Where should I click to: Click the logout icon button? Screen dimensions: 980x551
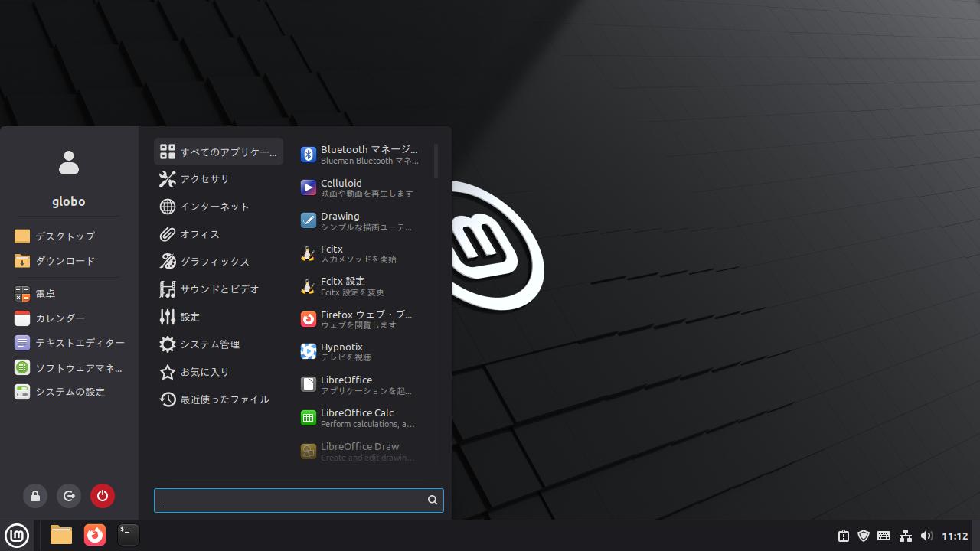click(69, 496)
